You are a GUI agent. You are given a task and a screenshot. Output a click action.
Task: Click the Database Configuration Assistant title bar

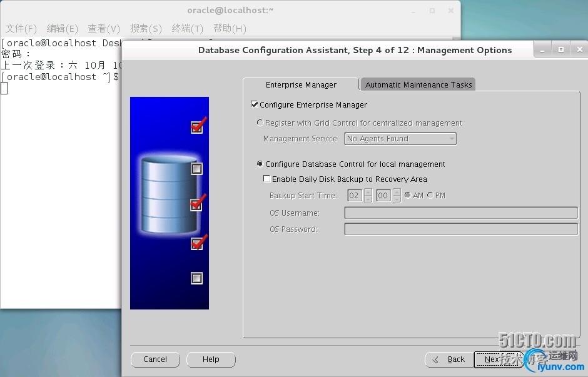pyautogui.click(x=355, y=50)
